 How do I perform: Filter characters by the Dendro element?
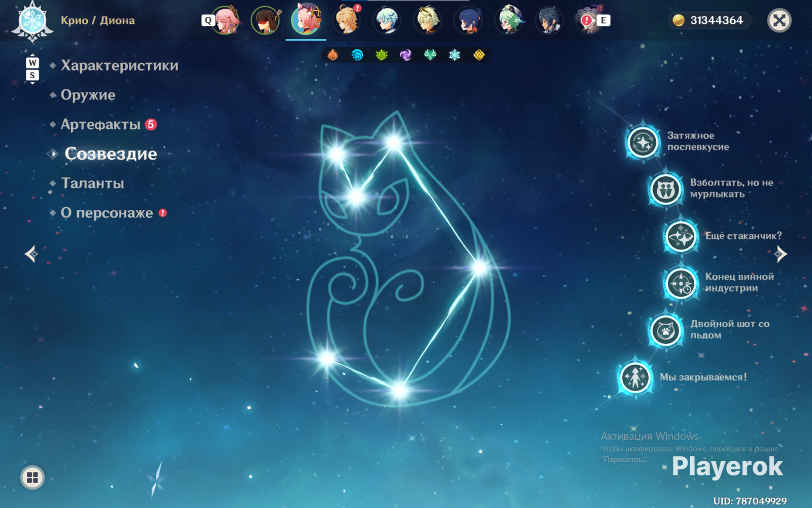pos(382,55)
